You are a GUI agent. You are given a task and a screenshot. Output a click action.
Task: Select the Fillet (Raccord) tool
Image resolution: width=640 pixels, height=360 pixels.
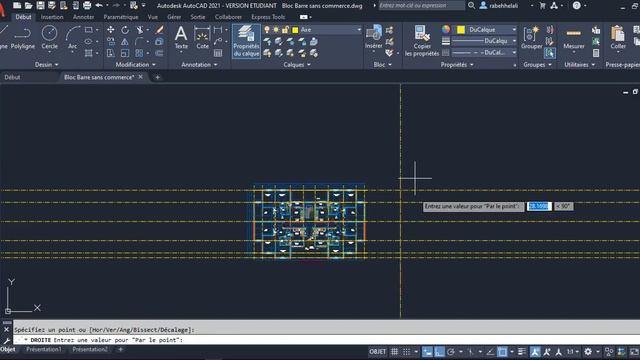click(x=140, y=42)
